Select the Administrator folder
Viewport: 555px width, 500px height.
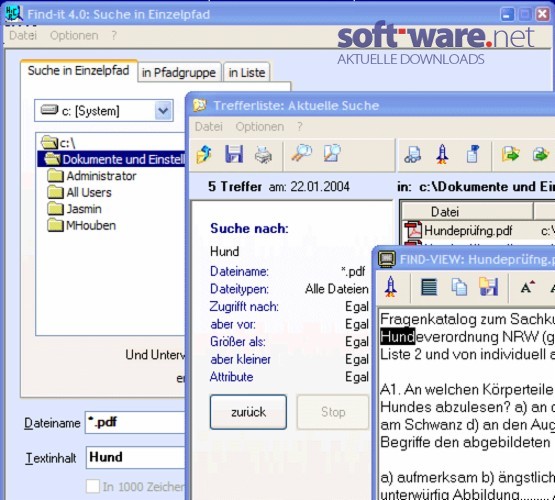tap(91, 176)
